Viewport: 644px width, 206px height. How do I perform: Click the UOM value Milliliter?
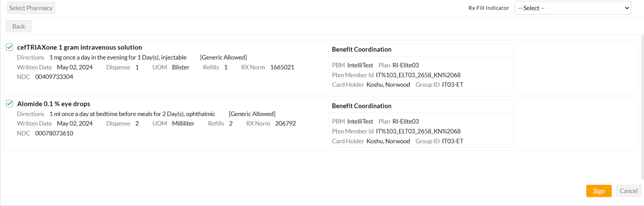pos(183,124)
